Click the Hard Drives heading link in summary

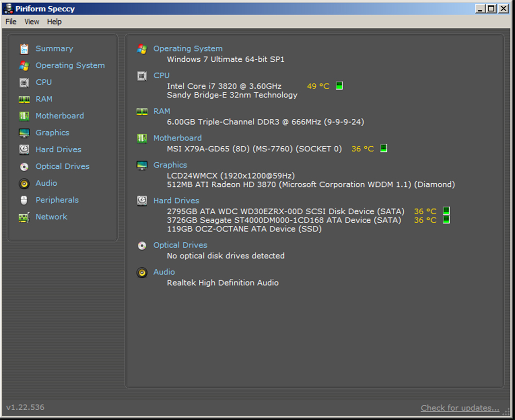[176, 201]
